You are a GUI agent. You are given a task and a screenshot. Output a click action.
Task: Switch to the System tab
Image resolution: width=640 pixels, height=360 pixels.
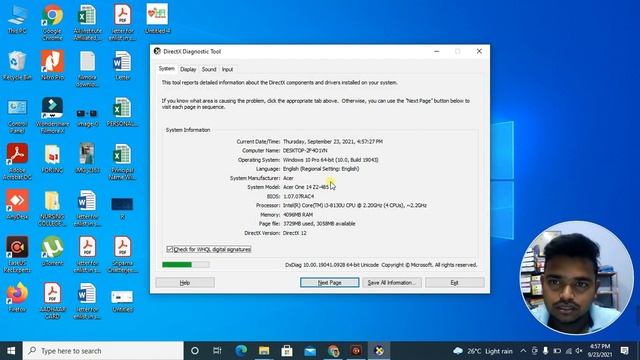click(167, 69)
